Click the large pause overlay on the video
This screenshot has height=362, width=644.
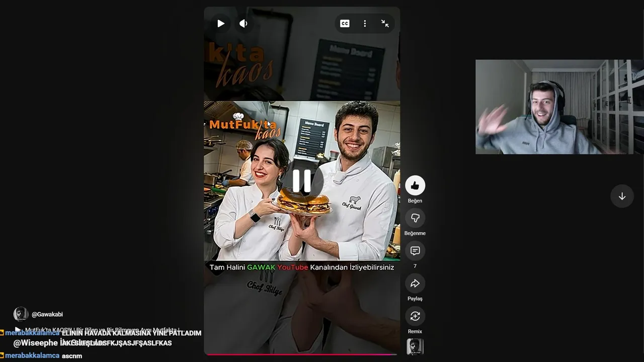[302, 180]
